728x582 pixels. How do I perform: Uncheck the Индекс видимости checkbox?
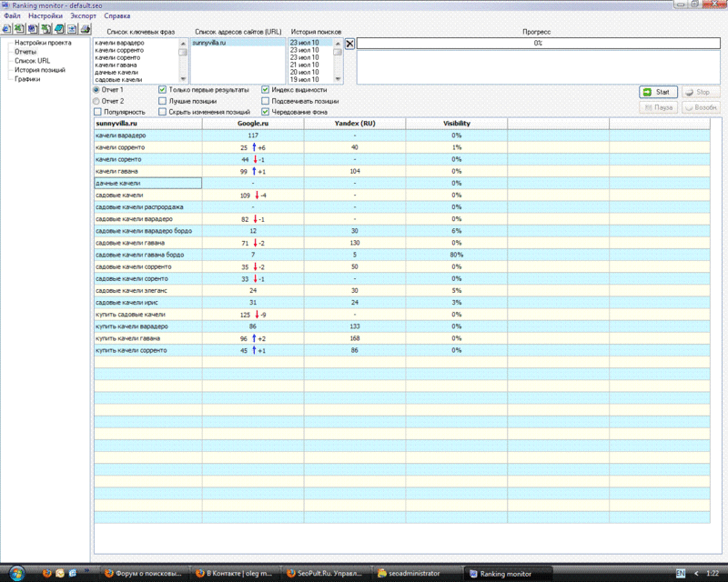pyautogui.click(x=266, y=90)
